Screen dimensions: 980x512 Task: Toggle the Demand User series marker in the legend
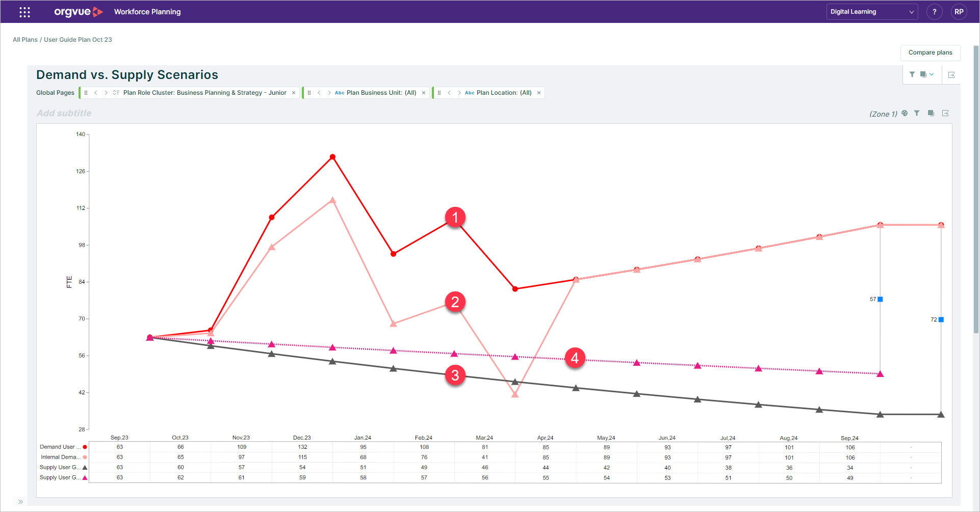[x=85, y=447]
